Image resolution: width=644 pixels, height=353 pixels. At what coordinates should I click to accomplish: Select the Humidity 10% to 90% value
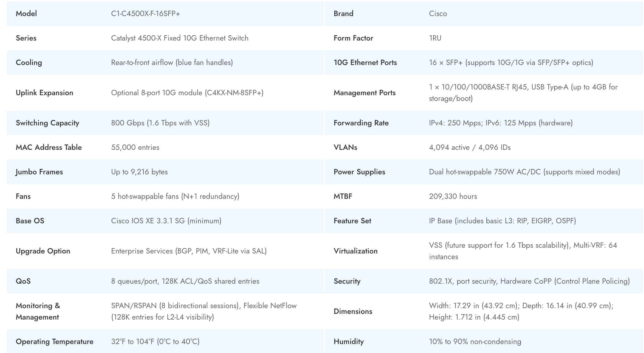click(475, 342)
